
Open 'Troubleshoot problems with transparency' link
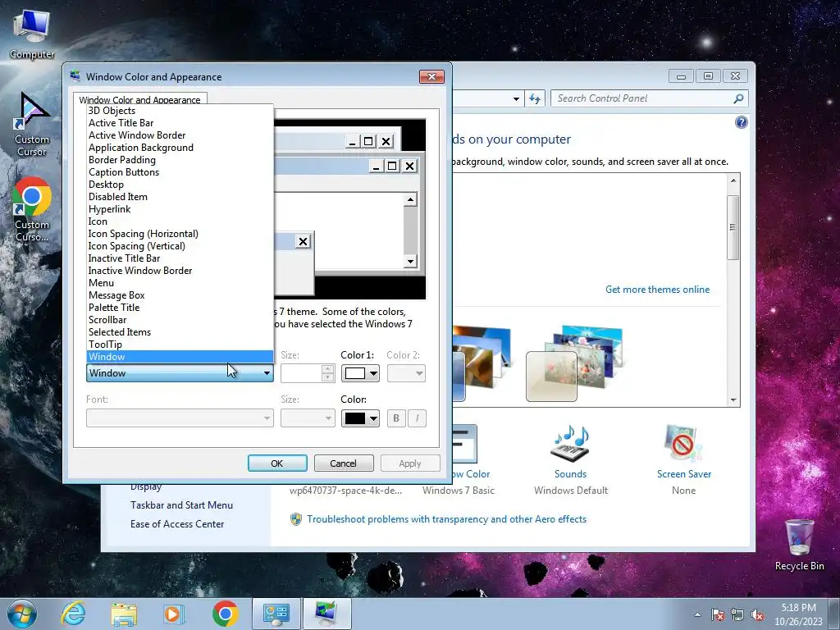[x=446, y=519]
